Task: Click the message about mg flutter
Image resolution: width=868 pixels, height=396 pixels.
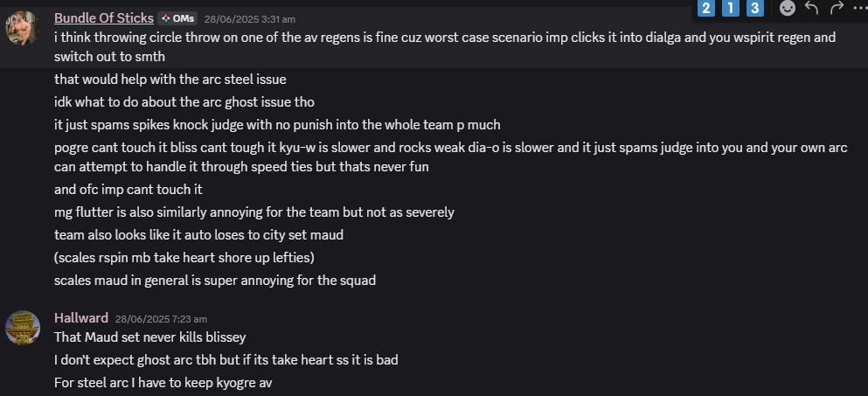Action: coord(254,212)
